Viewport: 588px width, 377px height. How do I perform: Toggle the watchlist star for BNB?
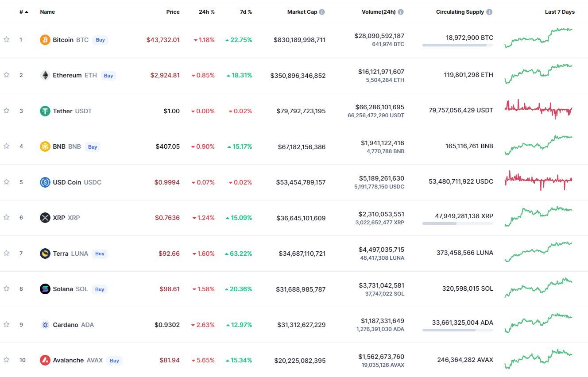pyautogui.click(x=7, y=146)
